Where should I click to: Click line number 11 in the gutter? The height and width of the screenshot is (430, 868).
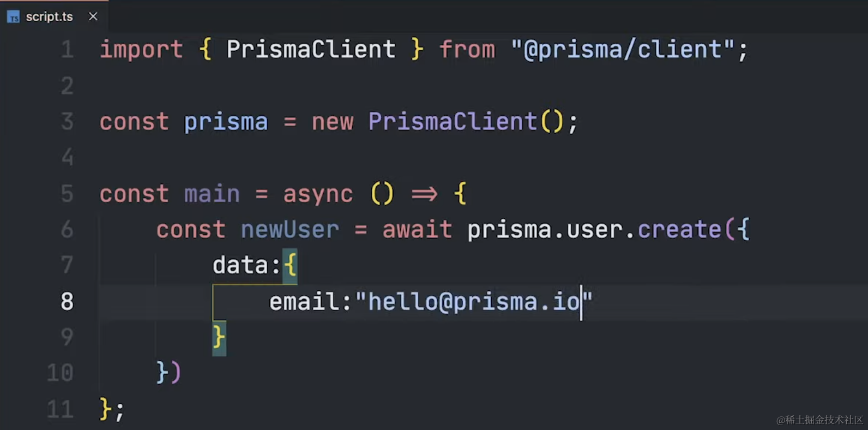tap(60, 409)
